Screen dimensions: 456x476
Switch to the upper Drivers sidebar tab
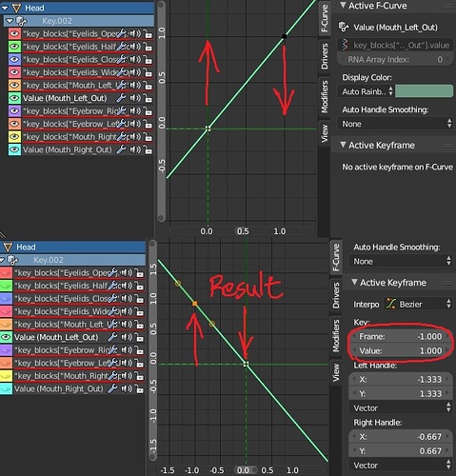(x=325, y=56)
